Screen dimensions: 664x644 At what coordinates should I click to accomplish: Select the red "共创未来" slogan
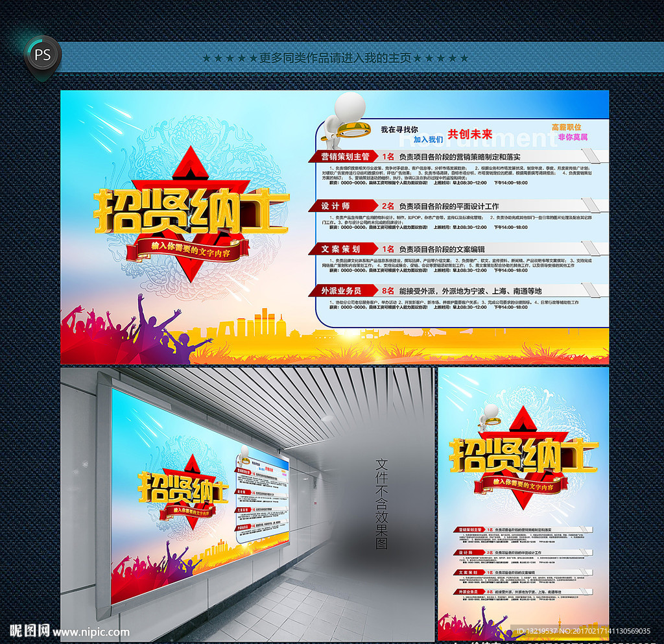point(470,134)
